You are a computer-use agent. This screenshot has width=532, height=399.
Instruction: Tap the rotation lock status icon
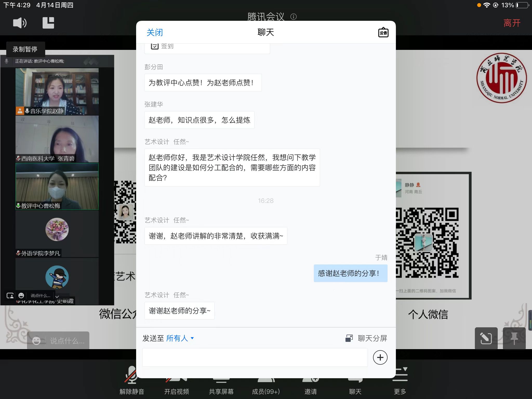(496, 5)
